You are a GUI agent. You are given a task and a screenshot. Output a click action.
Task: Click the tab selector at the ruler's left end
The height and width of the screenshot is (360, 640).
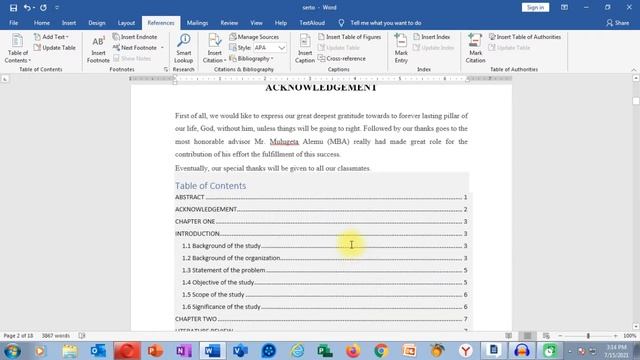tap(5, 79)
